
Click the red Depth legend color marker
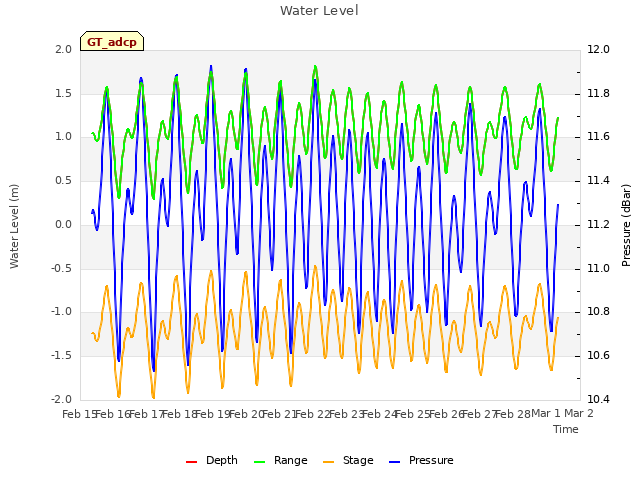coord(191,462)
